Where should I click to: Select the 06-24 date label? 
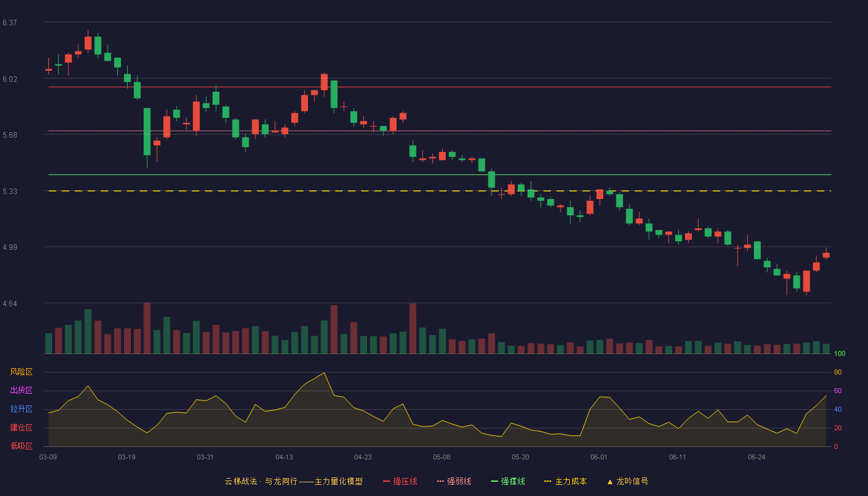[x=756, y=457]
